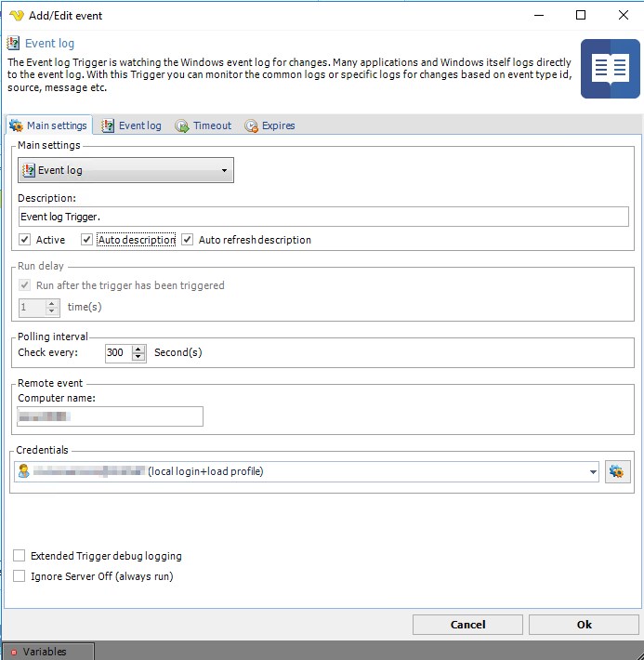Enable Extended Trigger debug logging

pyautogui.click(x=20, y=556)
